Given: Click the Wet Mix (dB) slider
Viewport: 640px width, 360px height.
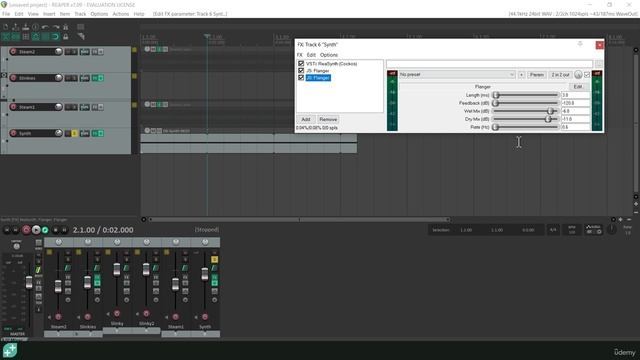Looking at the screenshot, I should click(x=525, y=111).
